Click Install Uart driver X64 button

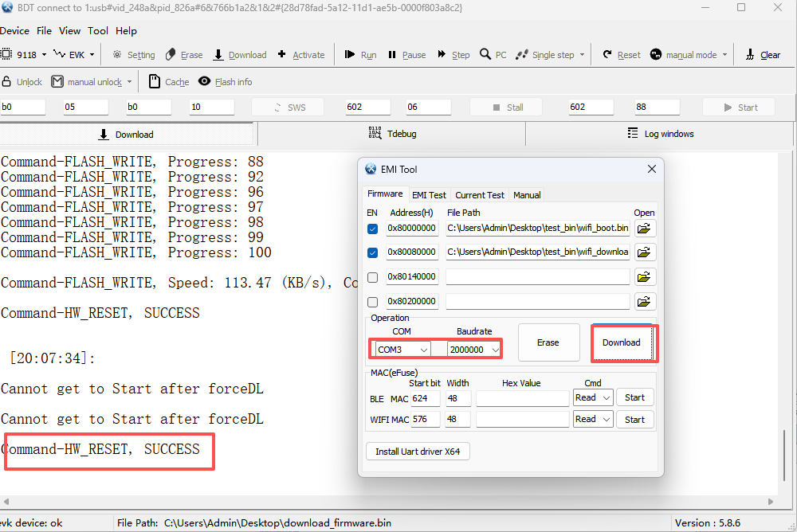(x=418, y=452)
